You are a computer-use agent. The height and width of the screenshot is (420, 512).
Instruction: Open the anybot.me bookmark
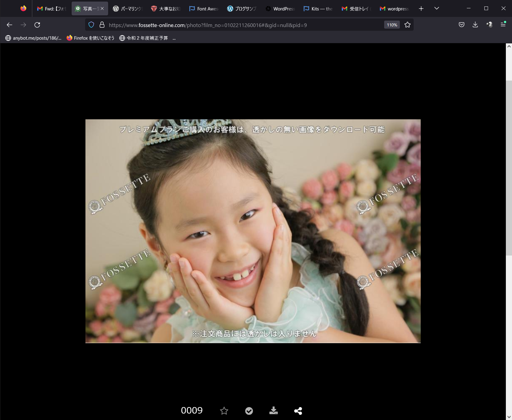(x=33, y=38)
